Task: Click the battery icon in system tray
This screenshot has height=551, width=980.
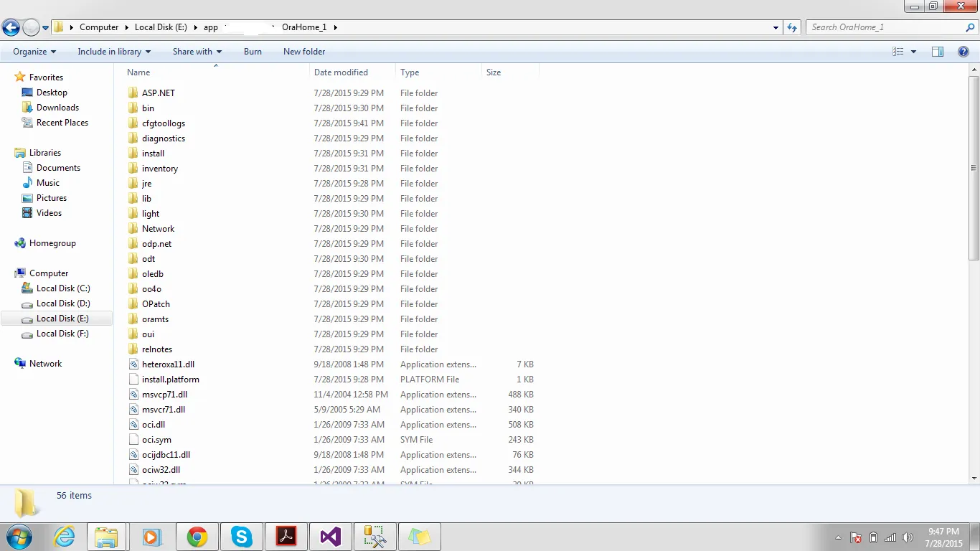Action: point(873,537)
